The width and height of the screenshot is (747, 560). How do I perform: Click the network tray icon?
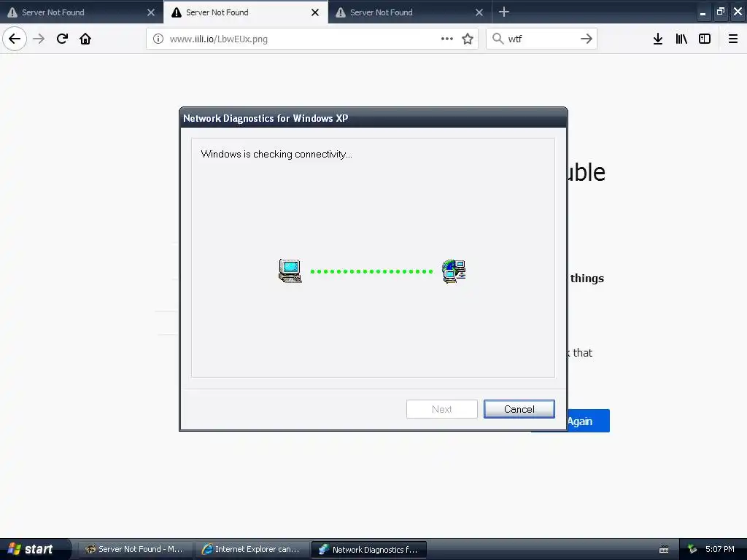click(692, 549)
